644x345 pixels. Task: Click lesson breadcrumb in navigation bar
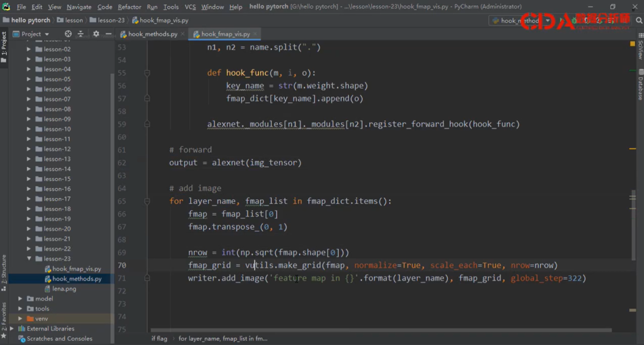coord(70,20)
